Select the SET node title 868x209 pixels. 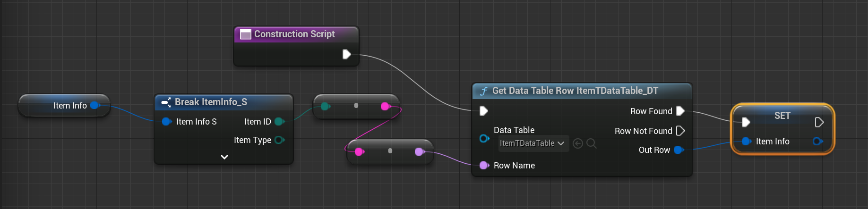782,116
